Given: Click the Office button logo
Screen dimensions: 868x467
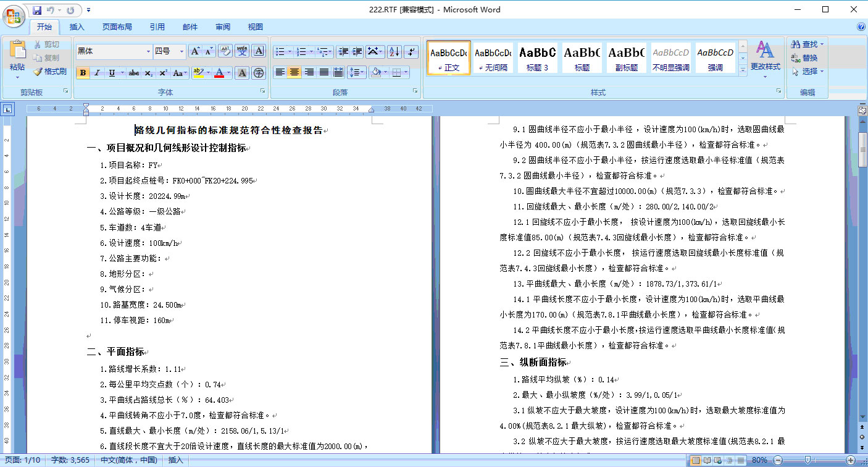Looking at the screenshot, I should pos(14,14).
